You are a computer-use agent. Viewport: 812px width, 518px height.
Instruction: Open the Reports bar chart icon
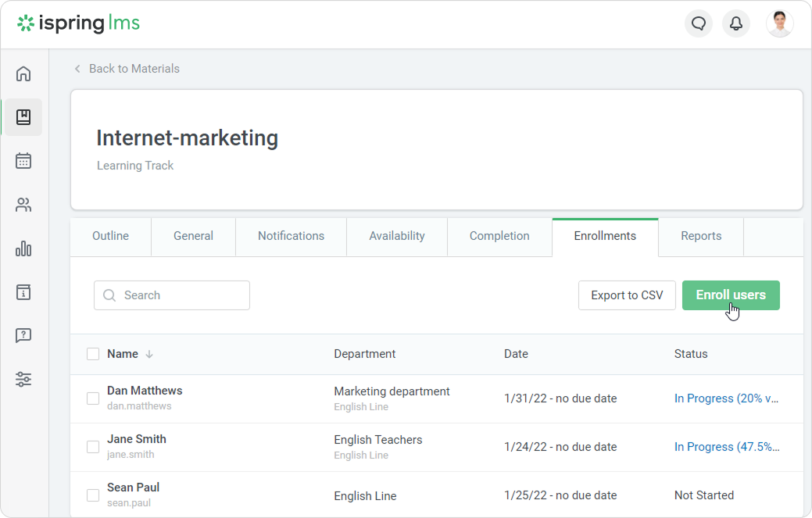[23, 249]
